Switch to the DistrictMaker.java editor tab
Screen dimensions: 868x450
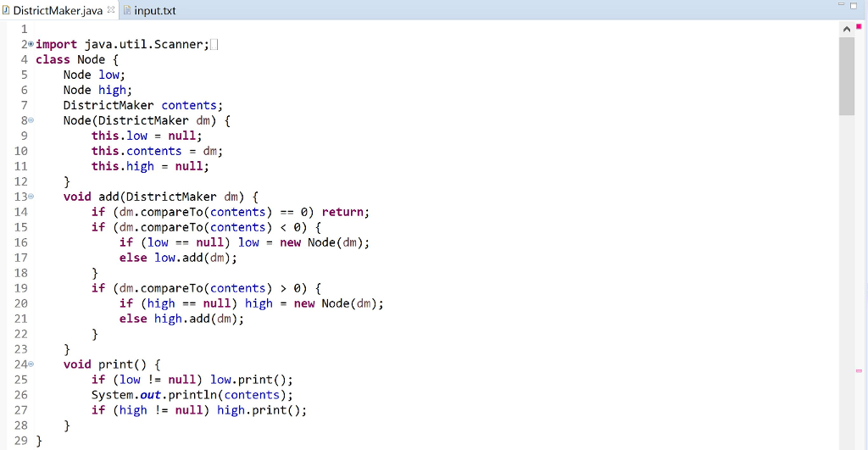58,10
